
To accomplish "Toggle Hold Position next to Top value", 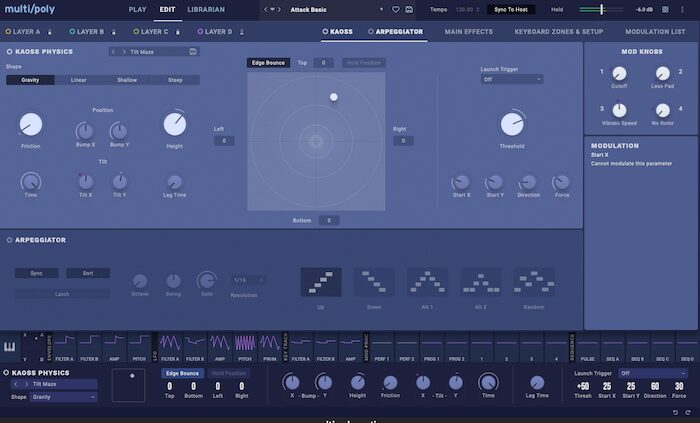I will click(364, 63).
